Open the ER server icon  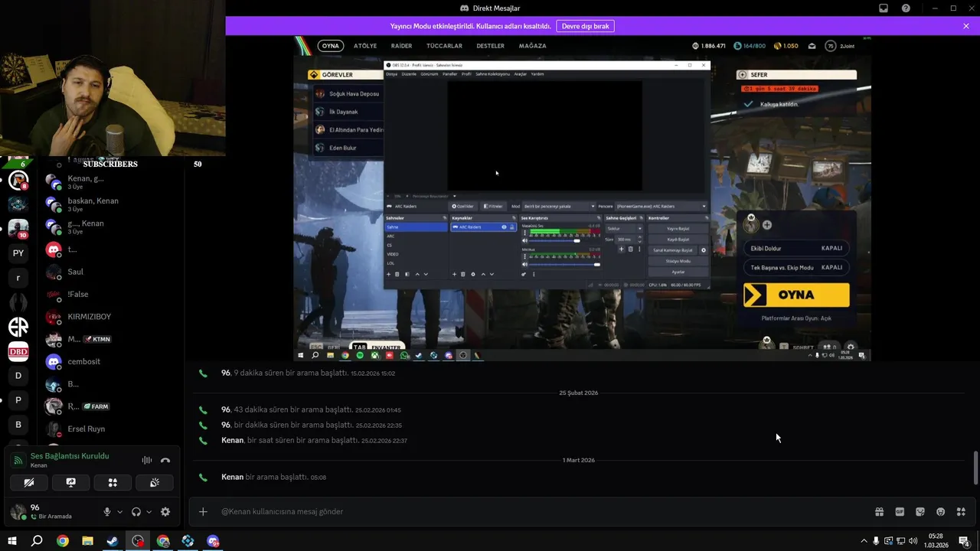click(18, 327)
